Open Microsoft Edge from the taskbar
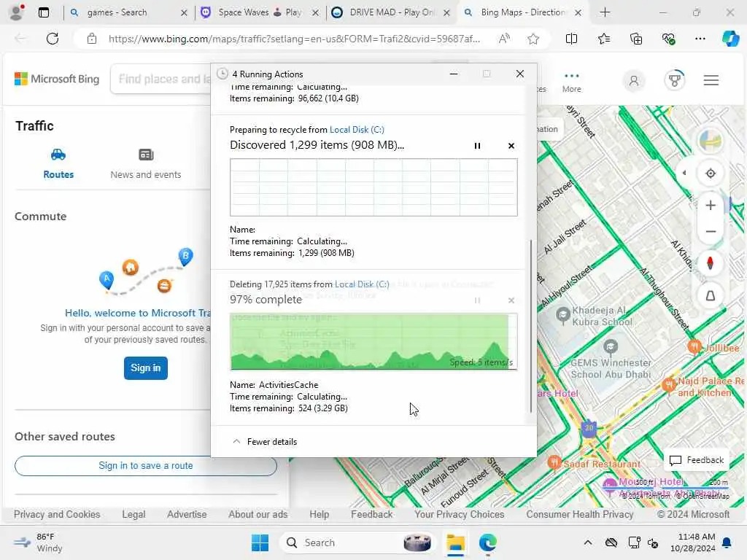 (487, 542)
